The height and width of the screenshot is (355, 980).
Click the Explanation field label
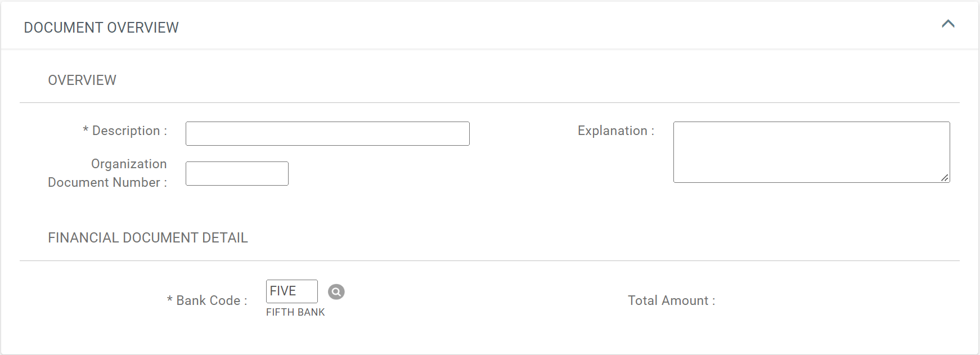(616, 131)
